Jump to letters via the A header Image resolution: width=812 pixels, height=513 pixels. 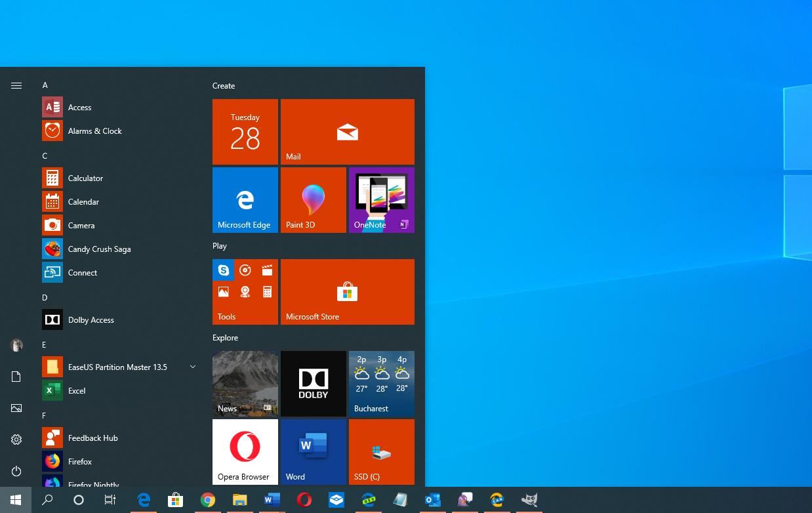coord(45,85)
